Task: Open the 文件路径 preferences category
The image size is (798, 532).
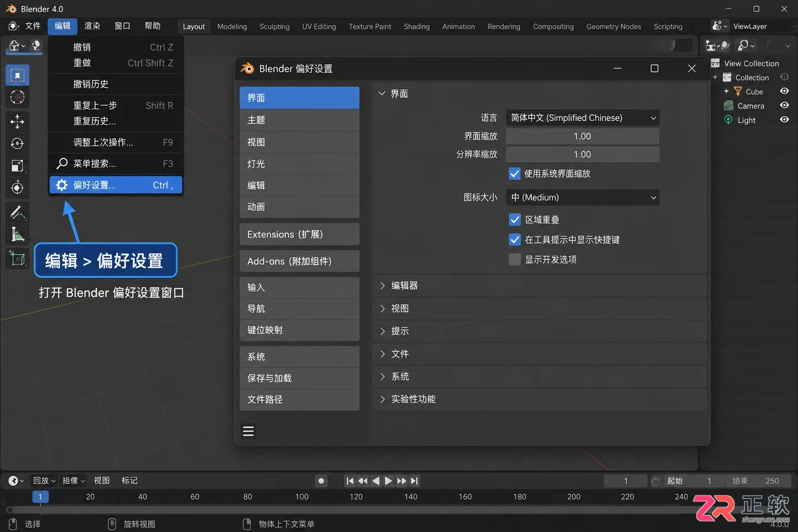Action: (x=299, y=400)
